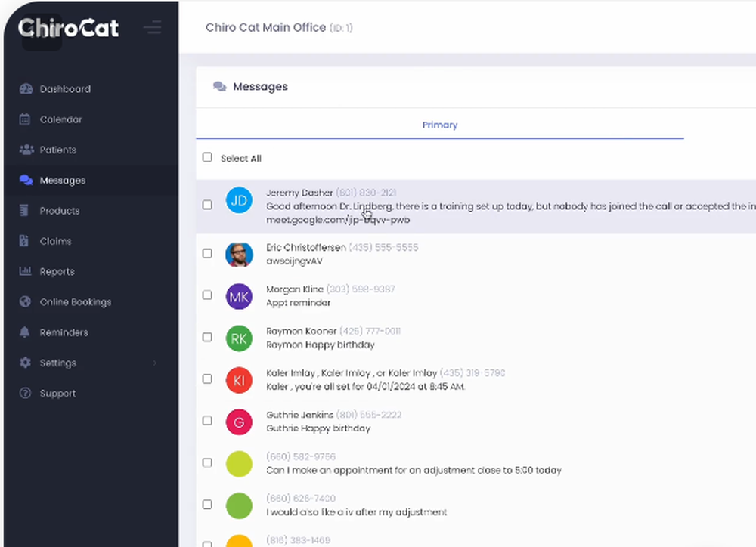This screenshot has width=756, height=547.
Task: Tick the checkbox for Eric Christoffersen message
Action: click(207, 253)
